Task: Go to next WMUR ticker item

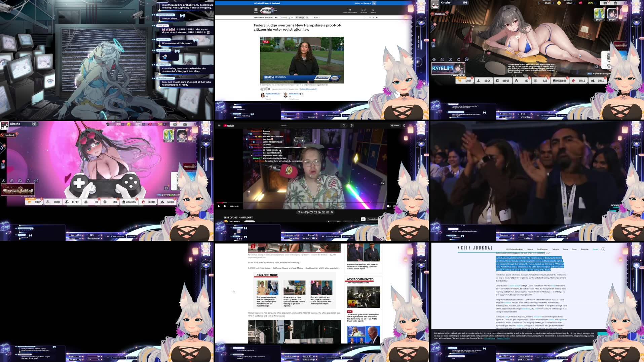Action: click(x=373, y=18)
